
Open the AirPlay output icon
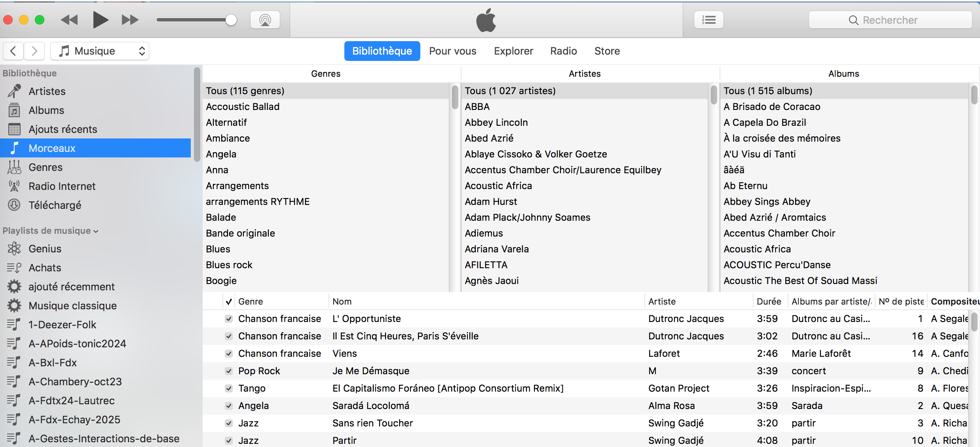265,20
